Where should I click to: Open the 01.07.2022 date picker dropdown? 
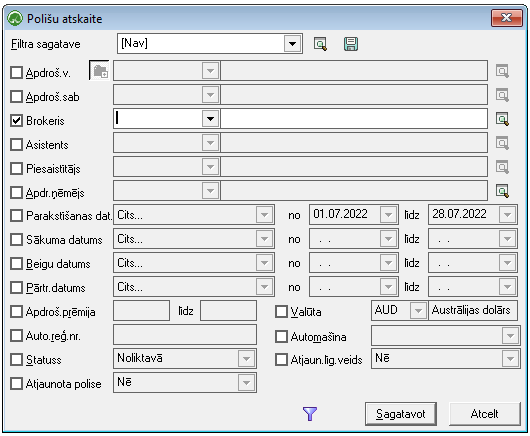pos(388,214)
